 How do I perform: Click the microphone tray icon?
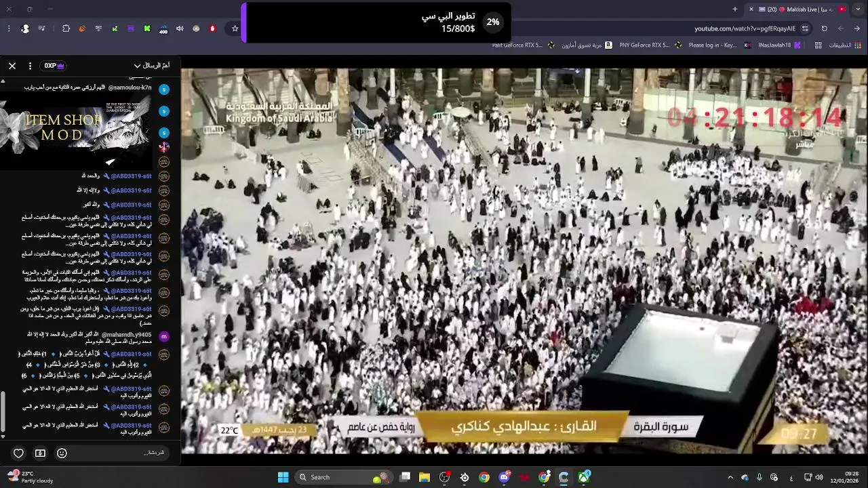pyautogui.click(x=759, y=477)
